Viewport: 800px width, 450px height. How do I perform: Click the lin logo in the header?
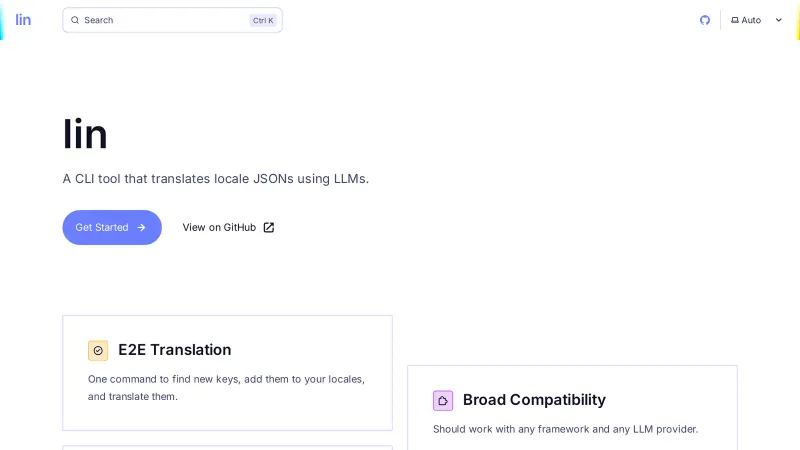click(23, 20)
